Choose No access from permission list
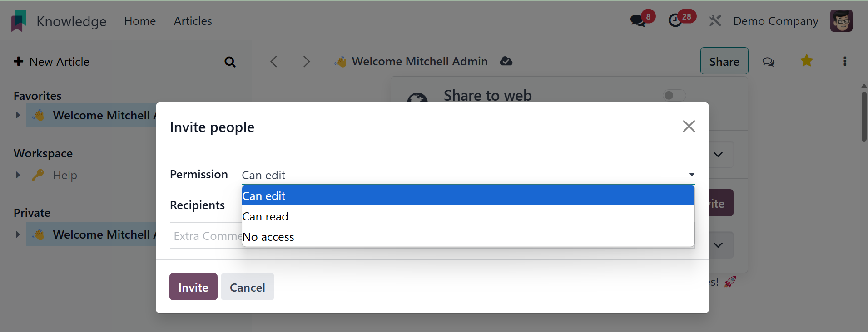This screenshot has width=868, height=332. 268,237
